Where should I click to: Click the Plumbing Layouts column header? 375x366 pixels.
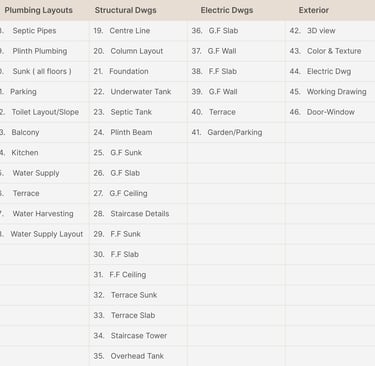(x=38, y=10)
